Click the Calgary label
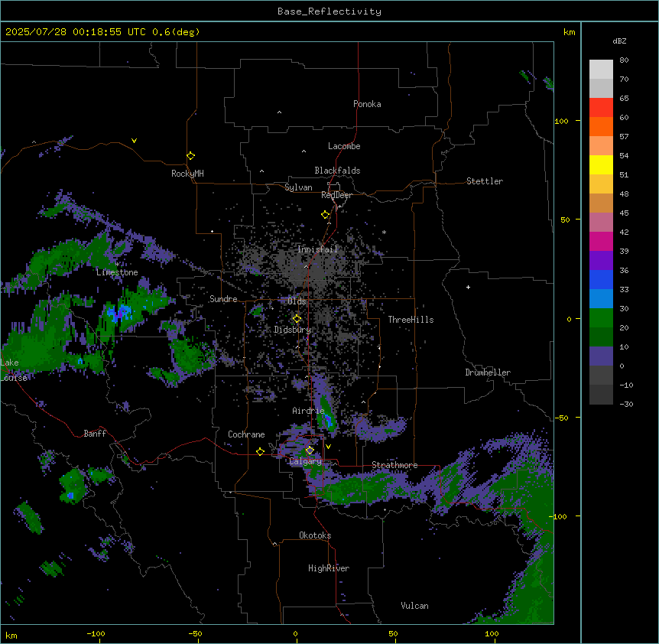Image resolution: width=659 pixels, height=644 pixels. [306, 461]
